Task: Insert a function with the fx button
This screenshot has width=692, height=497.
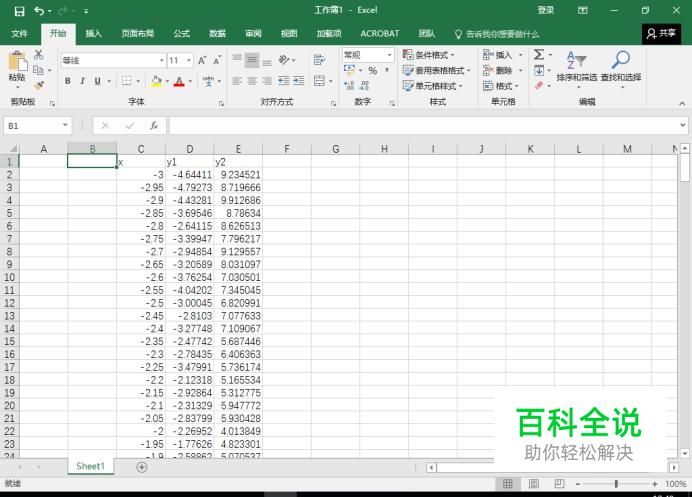Action: click(154, 126)
